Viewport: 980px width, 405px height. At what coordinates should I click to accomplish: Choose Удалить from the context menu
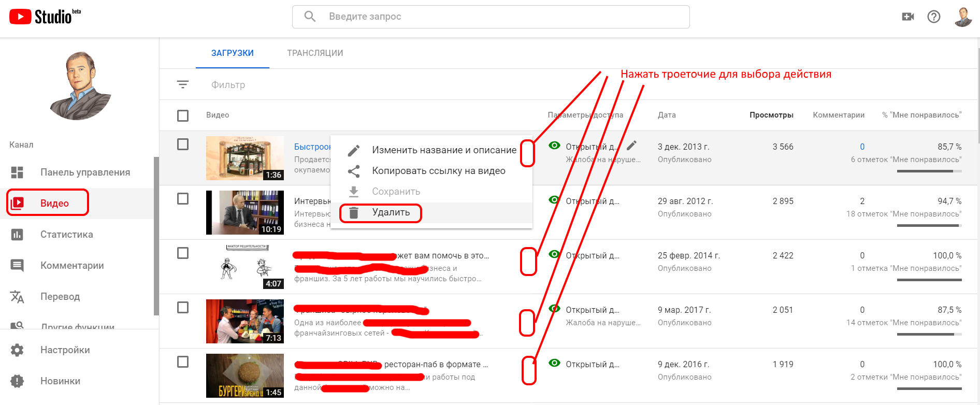point(431,212)
